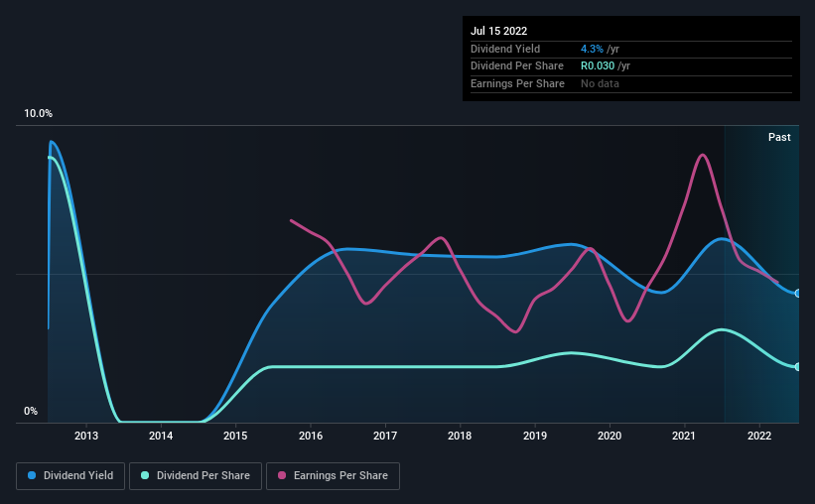Click the R0.030 Dividend Per Share value
The height and width of the screenshot is (504, 815).
(x=598, y=66)
